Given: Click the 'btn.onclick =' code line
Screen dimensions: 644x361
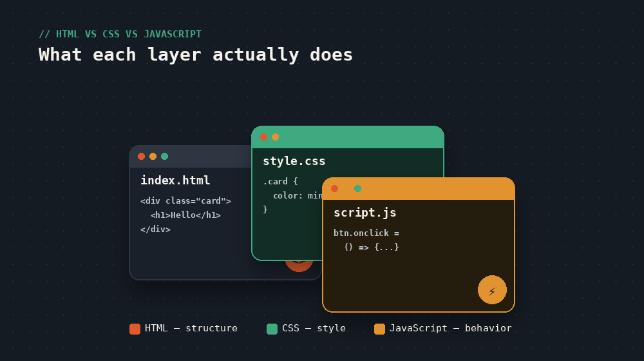Looking at the screenshot, I should click(366, 233).
